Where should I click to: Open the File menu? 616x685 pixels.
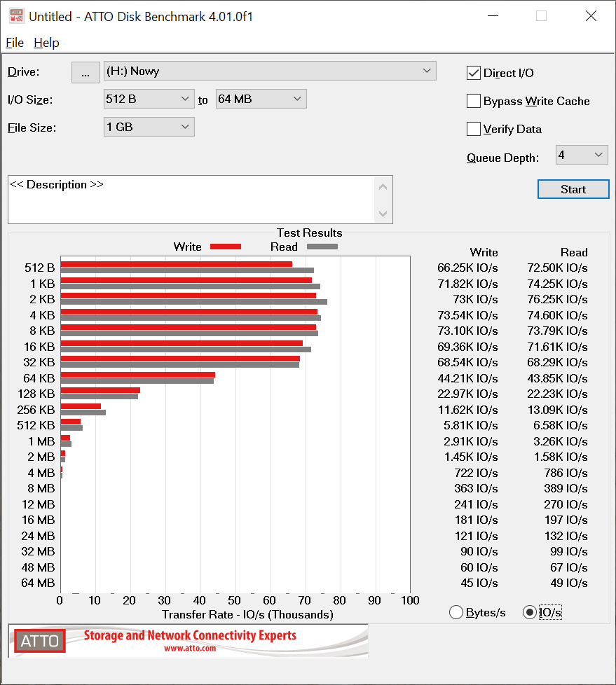15,43
